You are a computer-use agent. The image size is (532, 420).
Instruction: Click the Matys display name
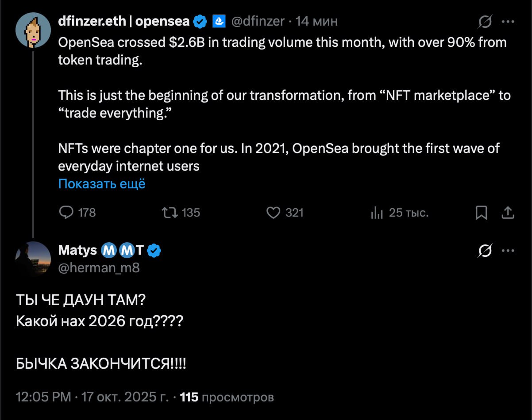[x=77, y=250]
